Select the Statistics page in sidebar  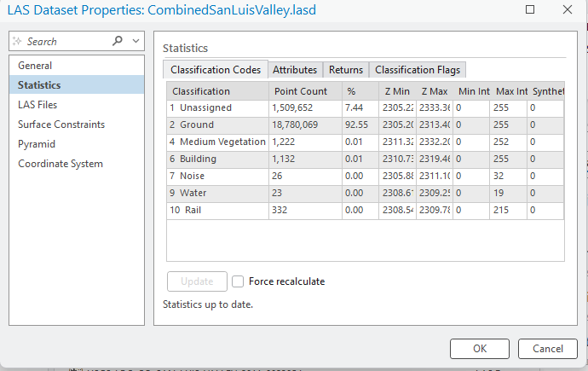point(77,85)
